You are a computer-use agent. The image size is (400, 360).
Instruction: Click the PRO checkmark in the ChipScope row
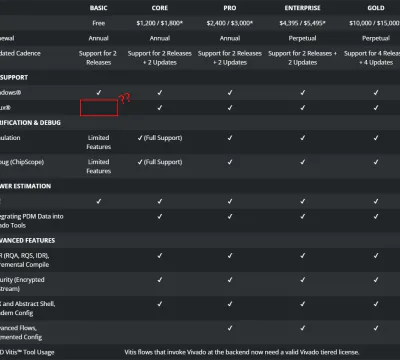(x=230, y=162)
